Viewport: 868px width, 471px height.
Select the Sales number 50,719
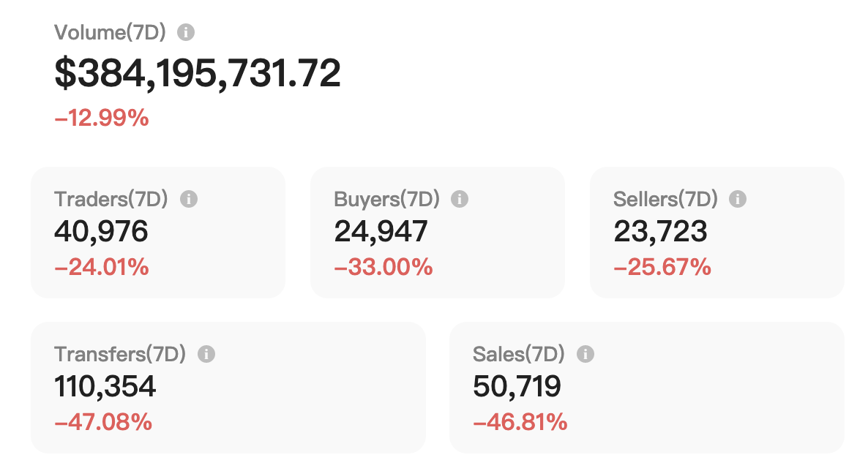(x=517, y=387)
